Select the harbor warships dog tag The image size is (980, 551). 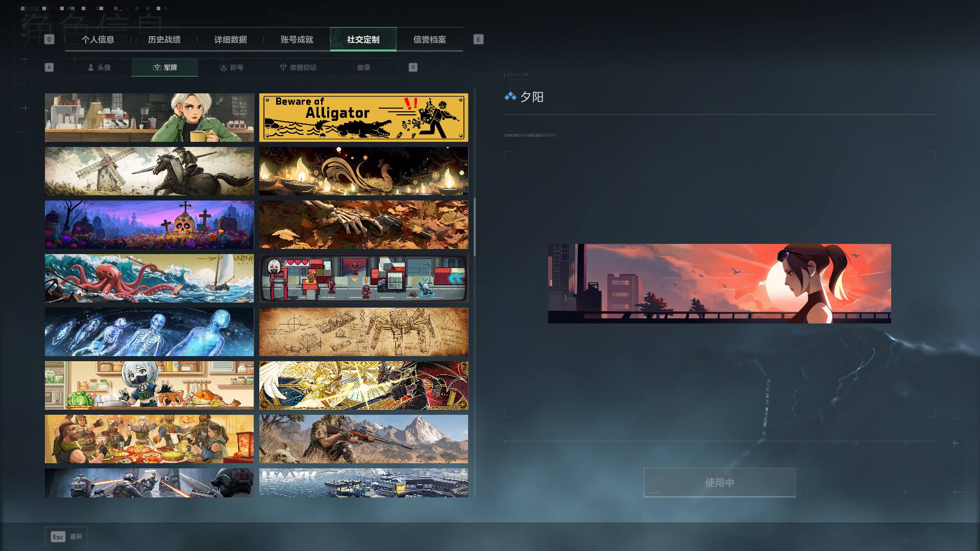pyautogui.click(x=363, y=483)
